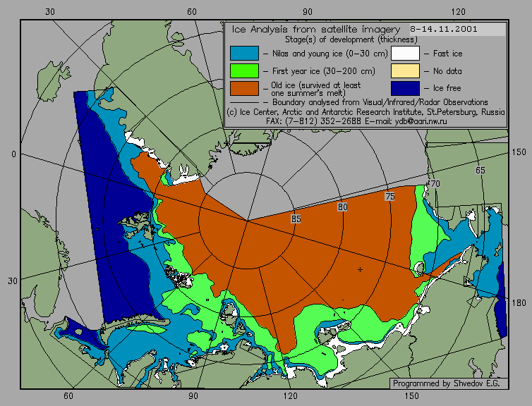Click the Ice free dark blue swatch

405,88
